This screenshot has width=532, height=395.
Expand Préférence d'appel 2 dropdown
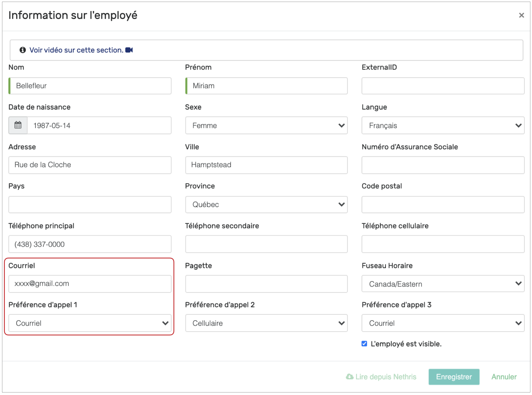[x=266, y=323]
